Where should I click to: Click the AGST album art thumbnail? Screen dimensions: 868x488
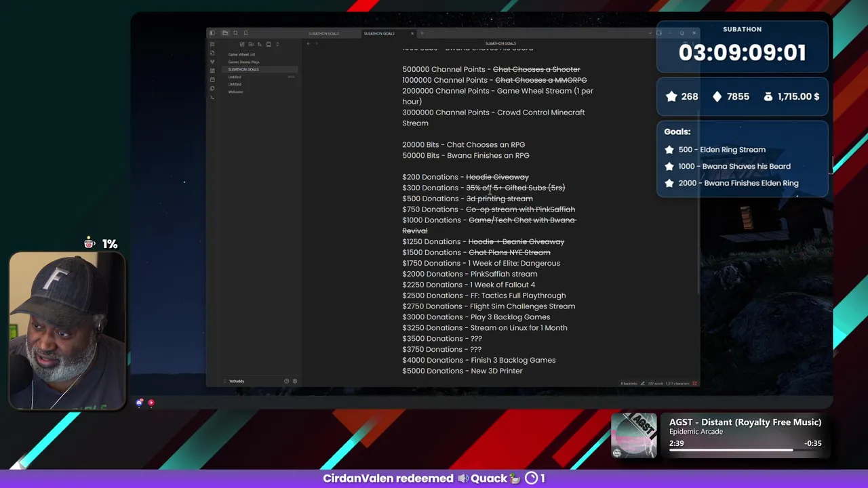click(634, 436)
